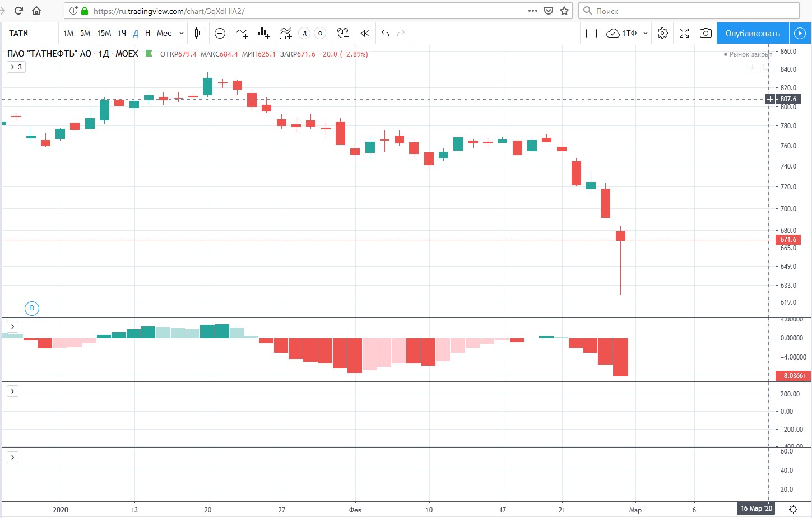
Task: Click the TATN symbol search field
Action: (x=31, y=33)
